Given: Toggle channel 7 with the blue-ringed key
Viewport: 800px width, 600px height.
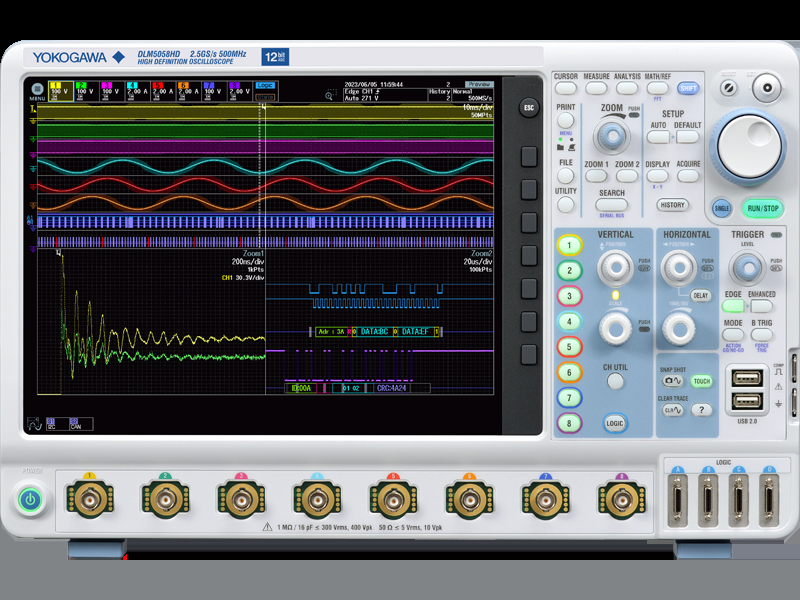Looking at the screenshot, I should 569,398.
